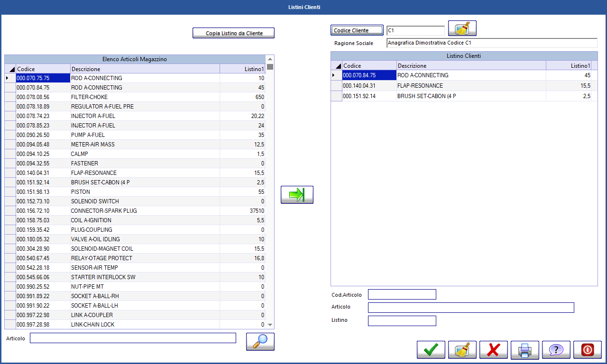This screenshot has height=364, width=607.
Task: Exit using the red power button
Action: (x=588, y=350)
